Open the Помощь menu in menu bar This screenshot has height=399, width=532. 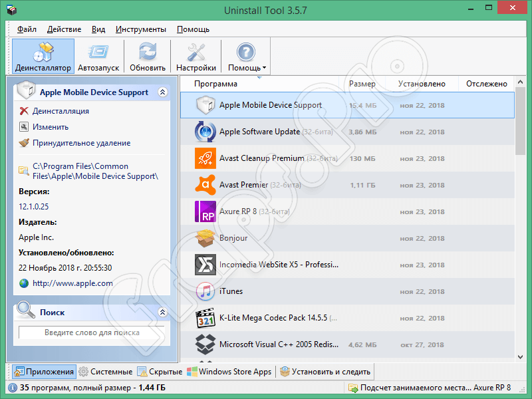[193, 29]
